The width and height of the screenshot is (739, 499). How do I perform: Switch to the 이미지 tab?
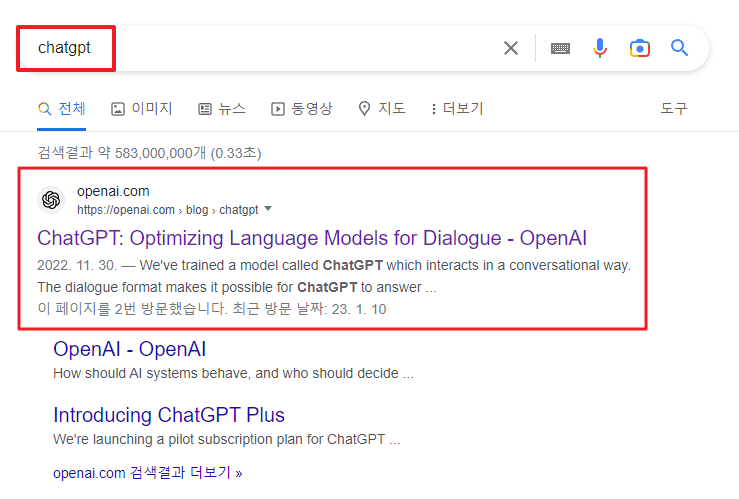point(142,109)
